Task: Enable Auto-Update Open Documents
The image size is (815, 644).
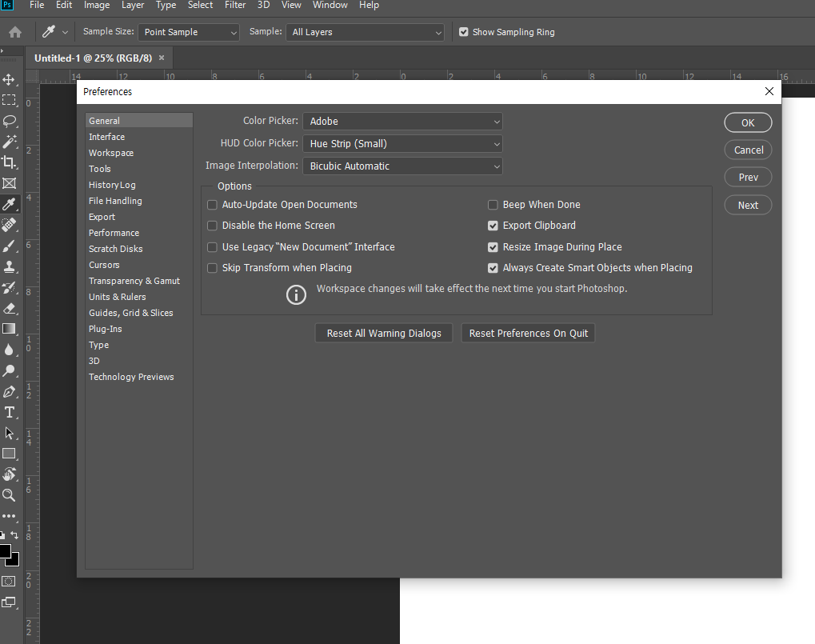Action: coord(212,205)
